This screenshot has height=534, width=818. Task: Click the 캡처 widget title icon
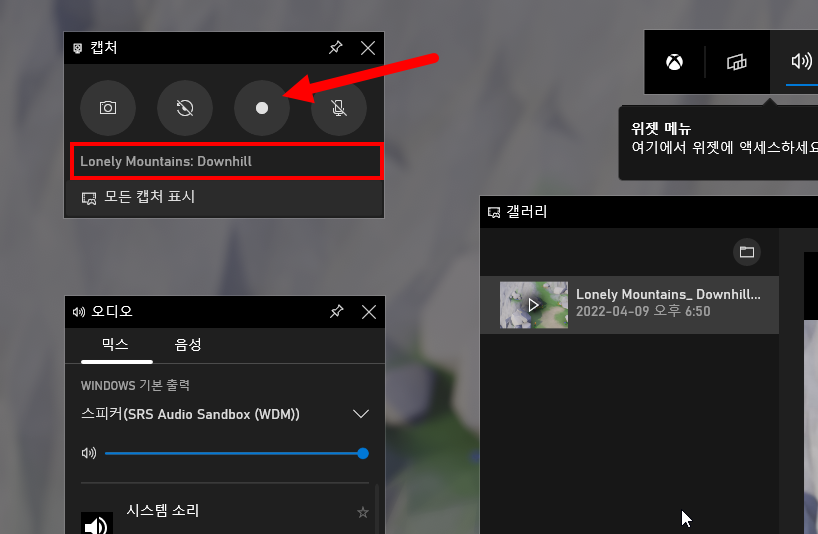[77, 48]
